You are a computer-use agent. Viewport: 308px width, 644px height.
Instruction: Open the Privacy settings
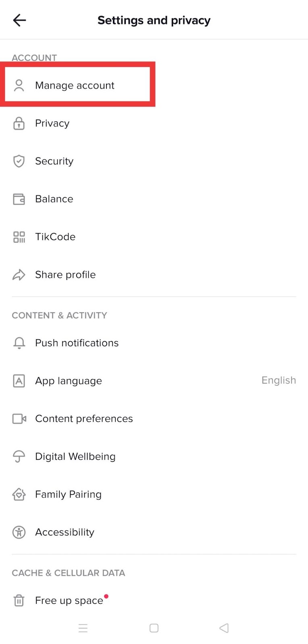point(52,123)
